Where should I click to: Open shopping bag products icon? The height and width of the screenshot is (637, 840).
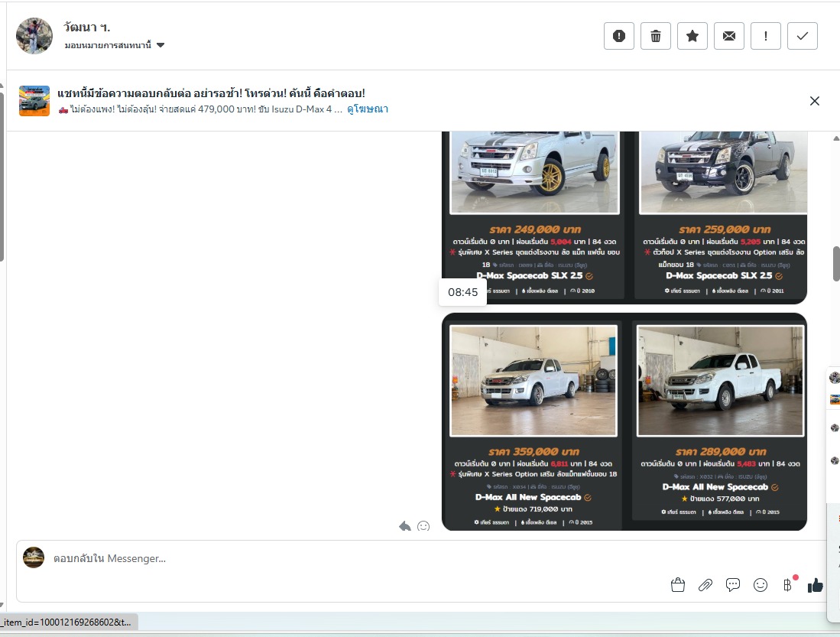(x=677, y=585)
